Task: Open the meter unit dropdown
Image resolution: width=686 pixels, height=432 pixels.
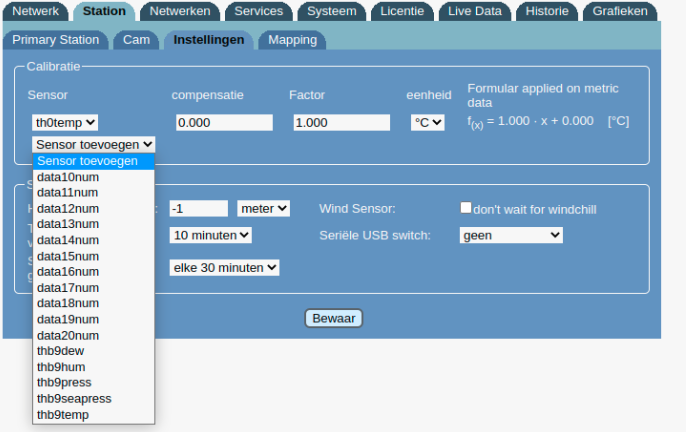Action: coord(263,208)
